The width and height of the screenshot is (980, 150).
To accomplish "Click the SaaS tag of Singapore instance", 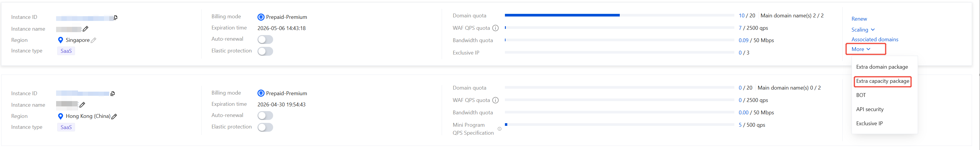I will point(66,51).
